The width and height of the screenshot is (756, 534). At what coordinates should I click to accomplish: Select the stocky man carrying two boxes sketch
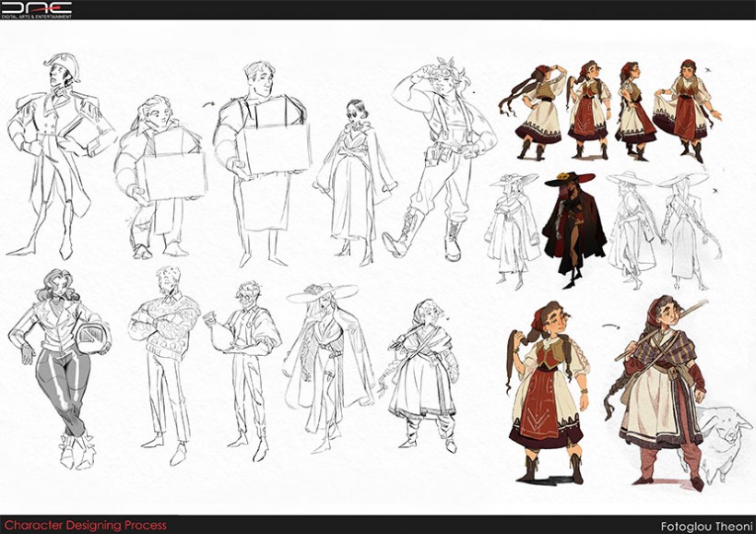click(x=160, y=176)
